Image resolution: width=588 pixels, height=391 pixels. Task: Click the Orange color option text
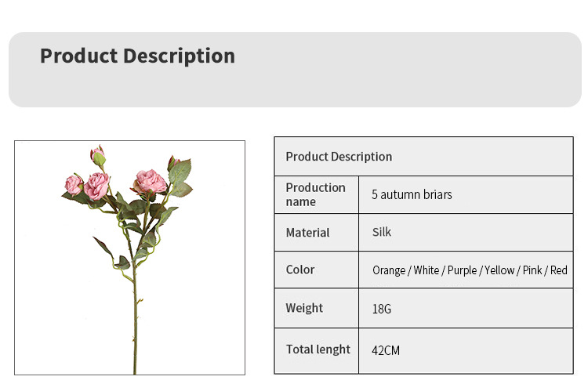(389, 270)
